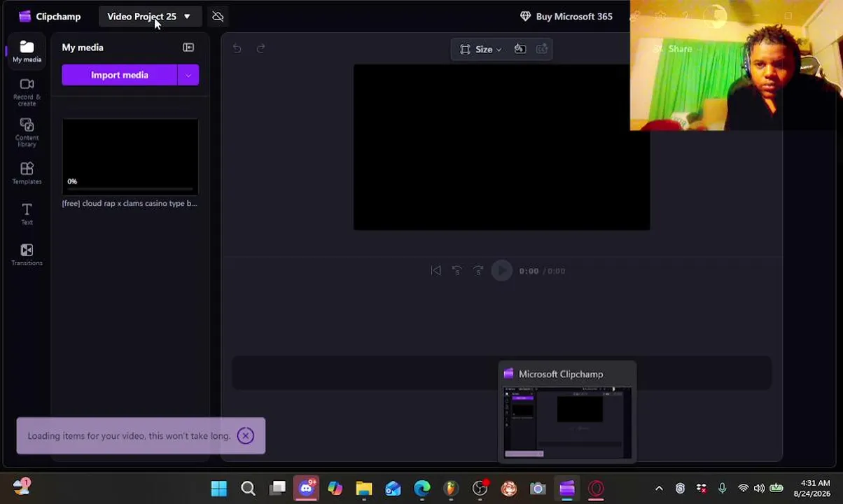Expand the Import media dropdown arrow
The height and width of the screenshot is (504, 843).
pos(188,75)
